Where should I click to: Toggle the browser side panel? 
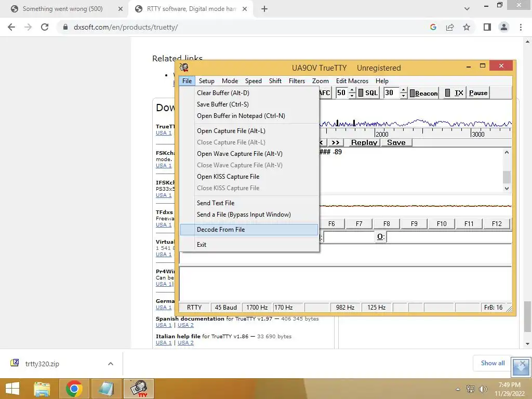click(x=487, y=27)
